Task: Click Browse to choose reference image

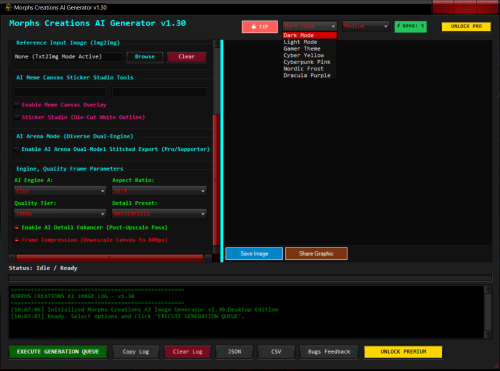Action: (145, 57)
